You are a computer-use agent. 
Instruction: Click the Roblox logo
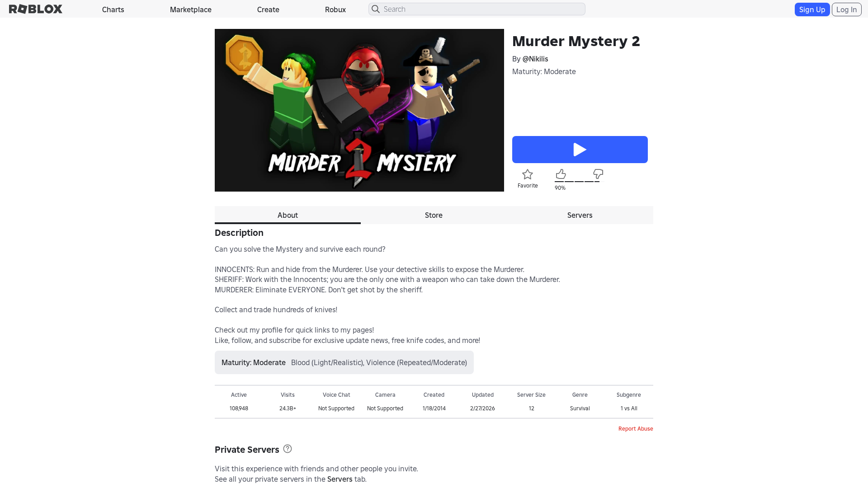[36, 9]
